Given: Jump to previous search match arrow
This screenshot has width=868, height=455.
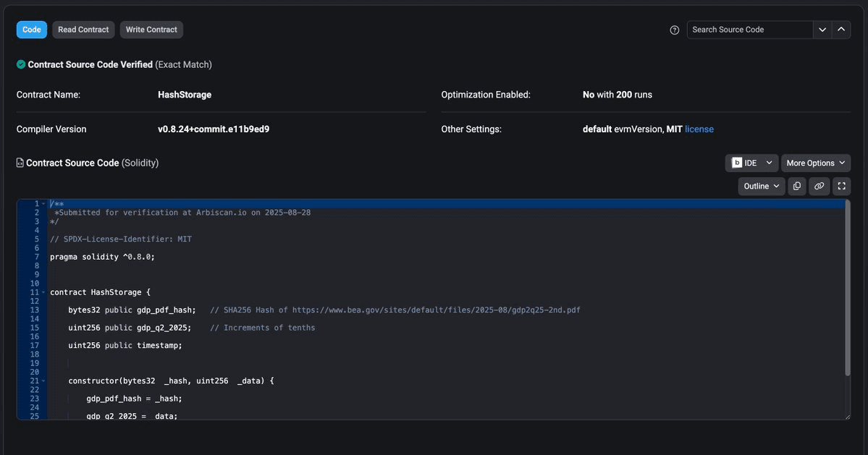Looking at the screenshot, I should tap(841, 30).
